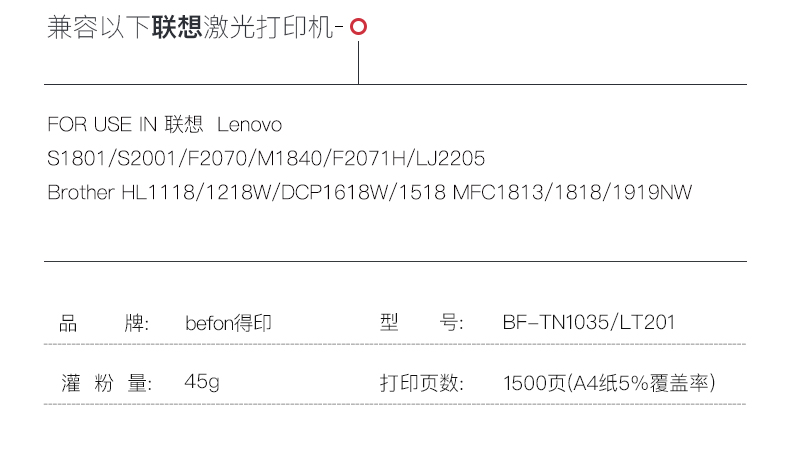
Task: Click the 品牌 label
Action: [x=104, y=323]
